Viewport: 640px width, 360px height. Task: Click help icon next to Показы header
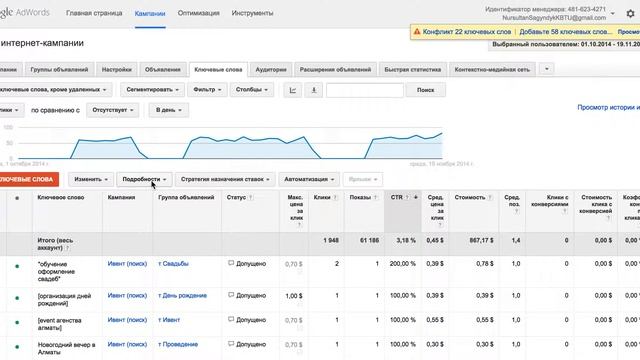point(376,198)
